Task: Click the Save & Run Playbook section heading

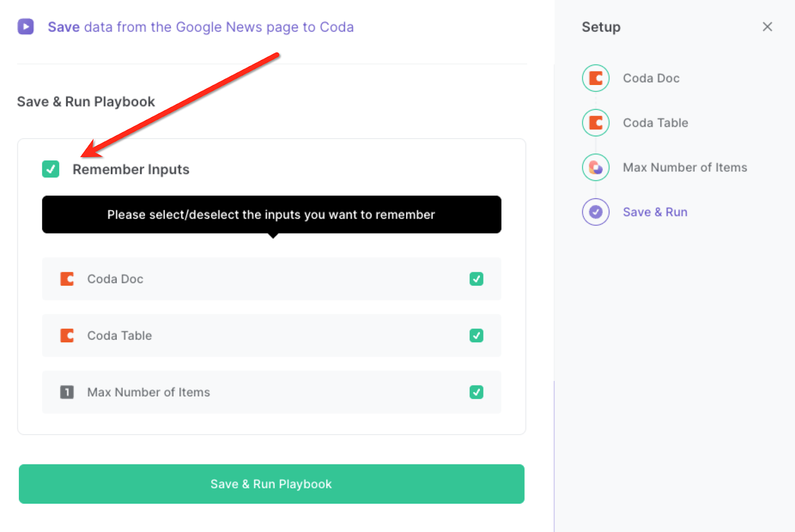Action: (x=86, y=102)
